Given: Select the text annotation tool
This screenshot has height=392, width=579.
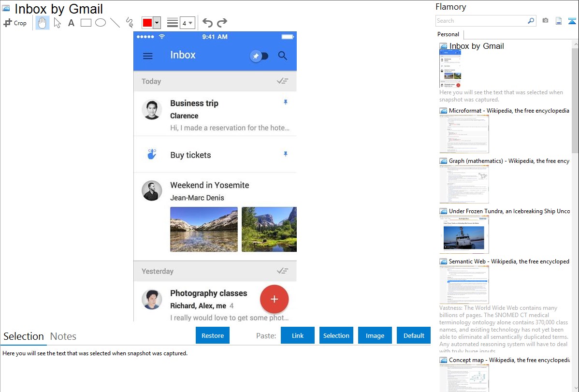Looking at the screenshot, I should (x=71, y=23).
